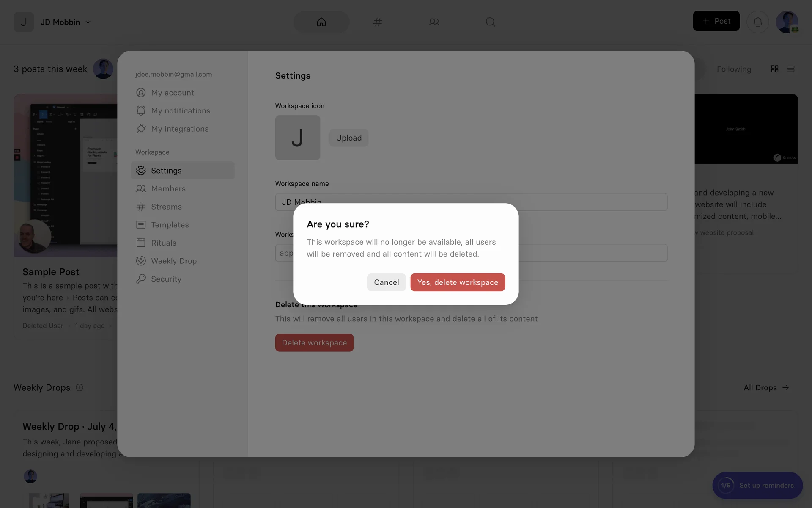812x508 pixels.
Task: Select Members in workspace sidebar
Action: (x=168, y=189)
